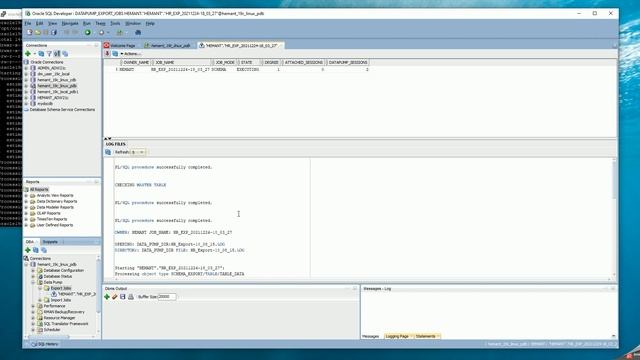Expand the OLAP Reports node
The image size is (640, 360).
[27, 213]
